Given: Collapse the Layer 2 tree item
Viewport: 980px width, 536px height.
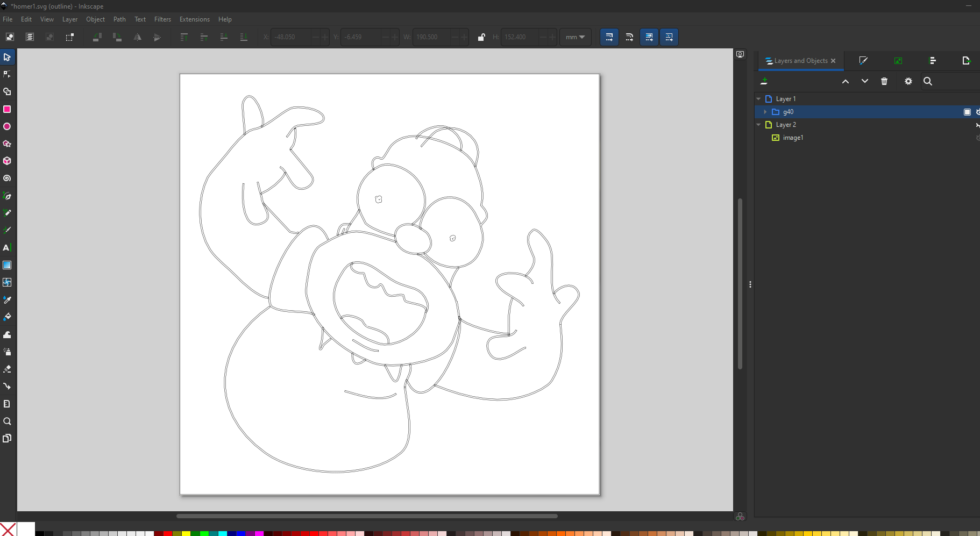Looking at the screenshot, I should point(758,125).
